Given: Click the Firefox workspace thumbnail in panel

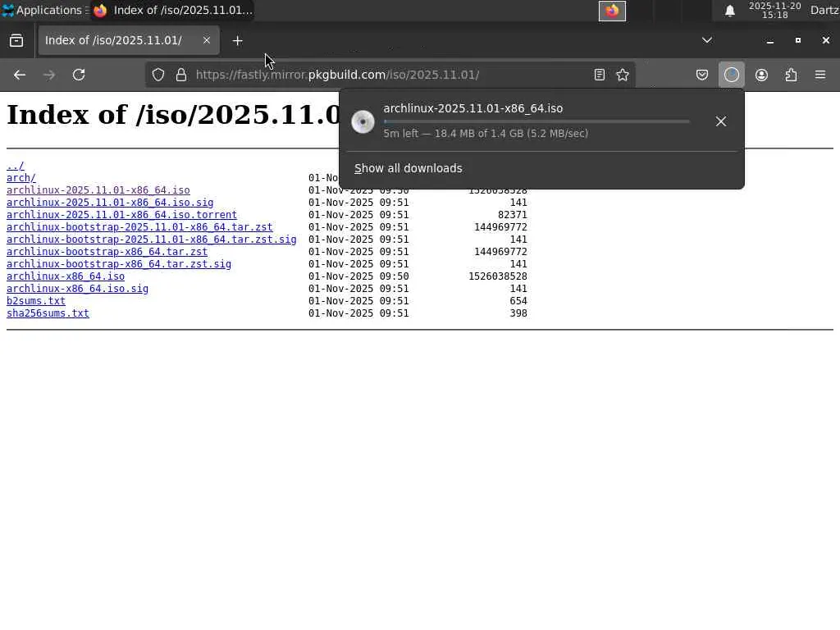Looking at the screenshot, I should click(612, 11).
